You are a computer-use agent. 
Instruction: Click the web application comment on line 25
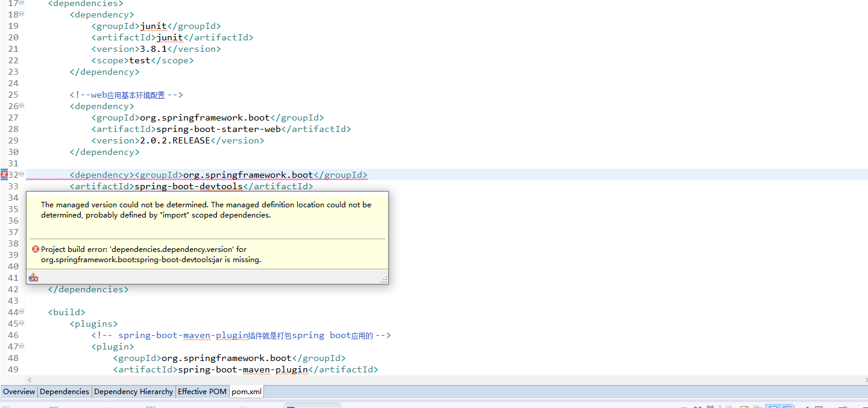(x=127, y=95)
